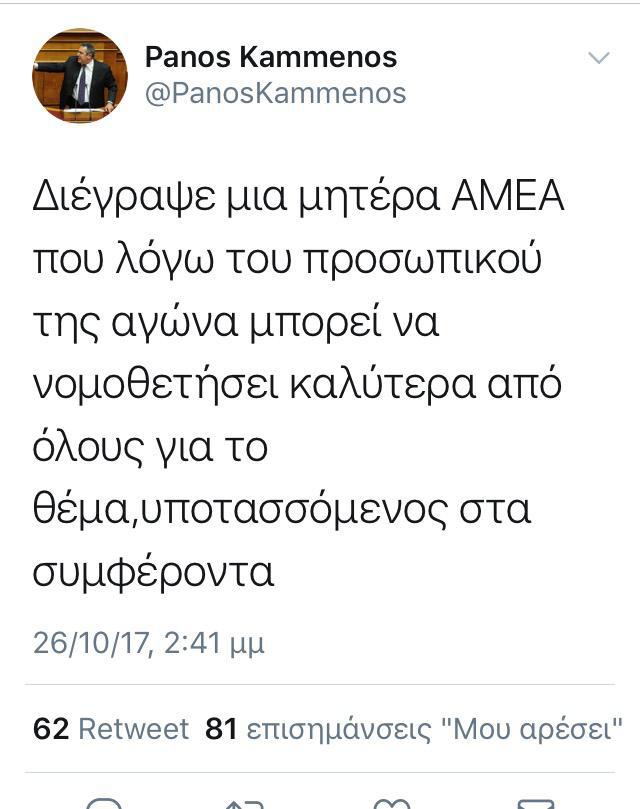The height and width of the screenshot is (809, 640).
Task: Open Panos Kammenos profile picture
Action: tap(79, 75)
